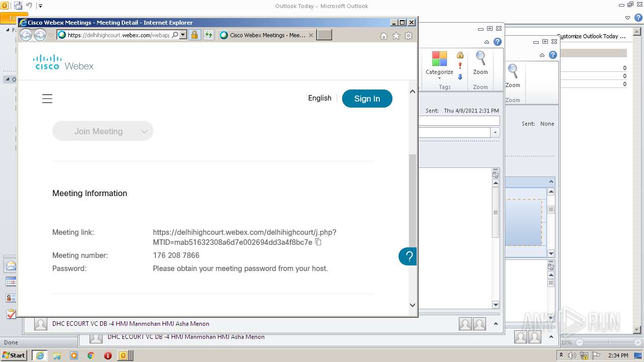This screenshot has width=644, height=362.
Task: Open a new blank IE tab
Action: point(324,35)
